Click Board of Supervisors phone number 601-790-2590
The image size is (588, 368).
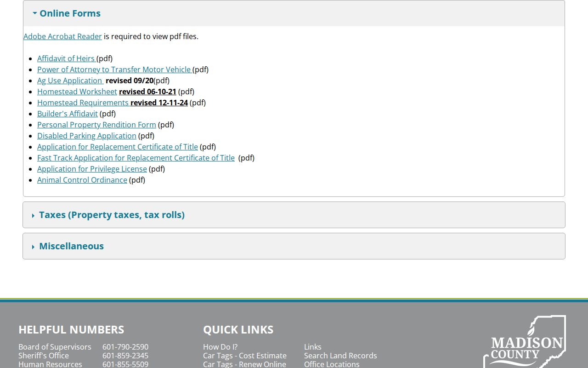tap(125, 347)
